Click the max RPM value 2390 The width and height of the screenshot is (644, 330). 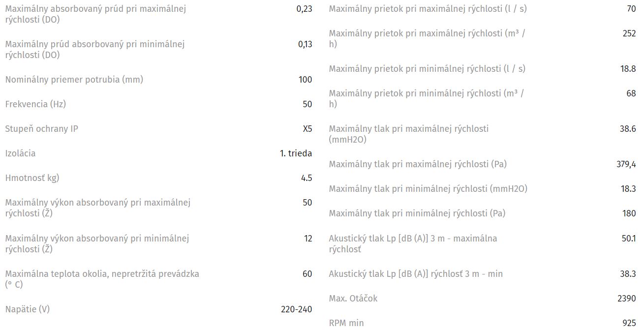tap(626, 298)
